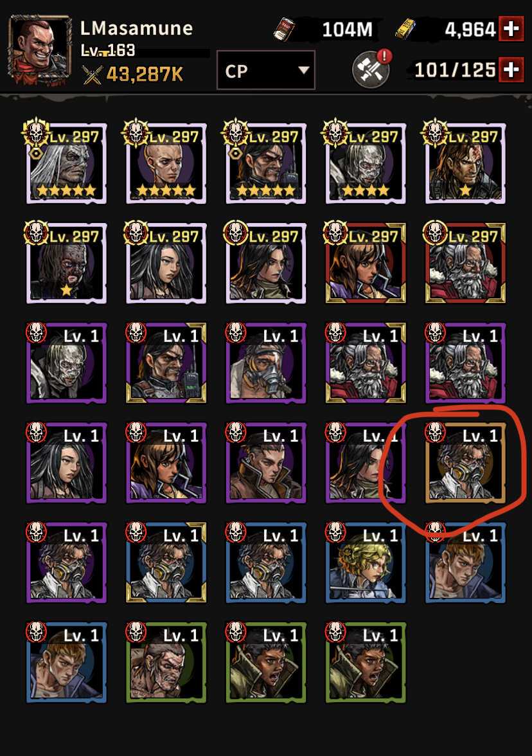The height and width of the screenshot is (756, 532).
Task: Select the last green-framed shouting hero
Action: (365, 662)
